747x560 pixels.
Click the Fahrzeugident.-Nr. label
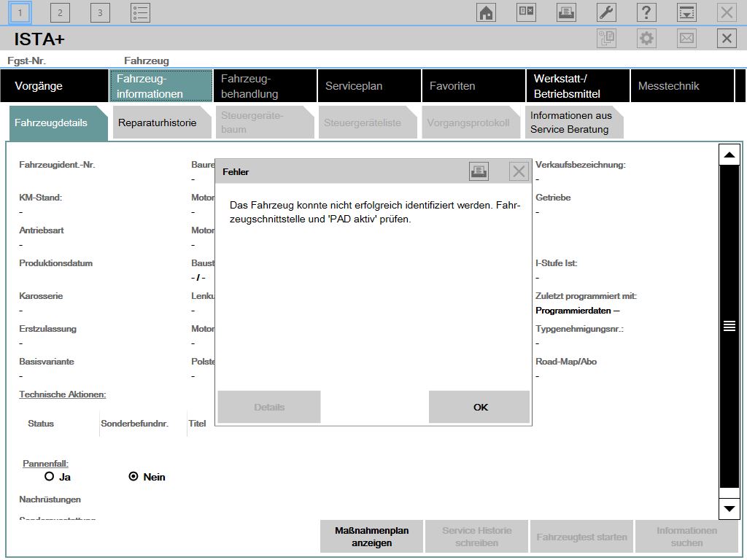(57, 165)
